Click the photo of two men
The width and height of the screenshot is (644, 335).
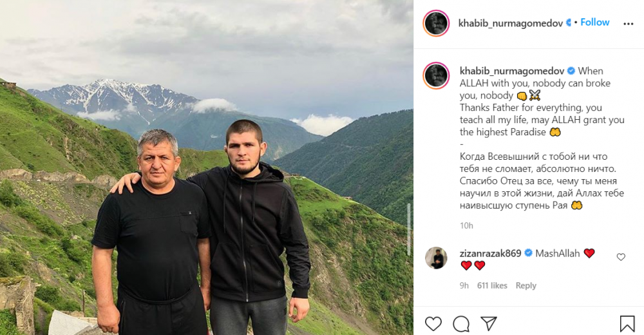(x=207, y=167)
